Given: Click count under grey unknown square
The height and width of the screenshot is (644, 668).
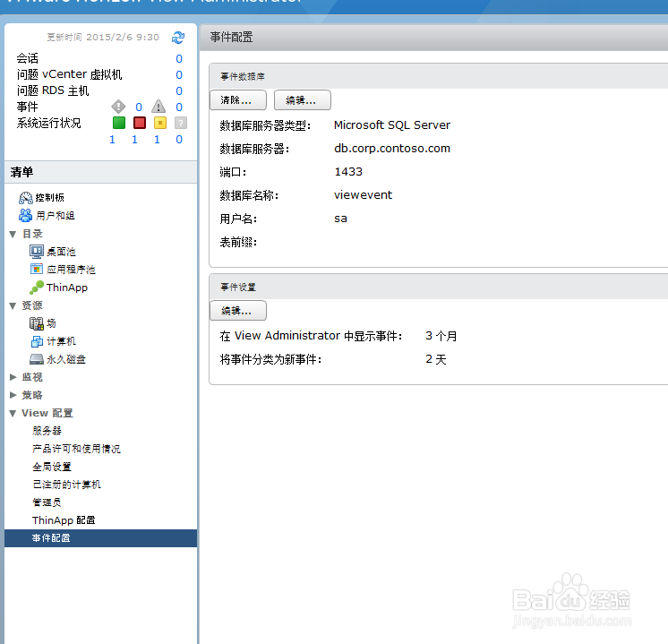Looking at the screenshot, I should pos(179,140).
